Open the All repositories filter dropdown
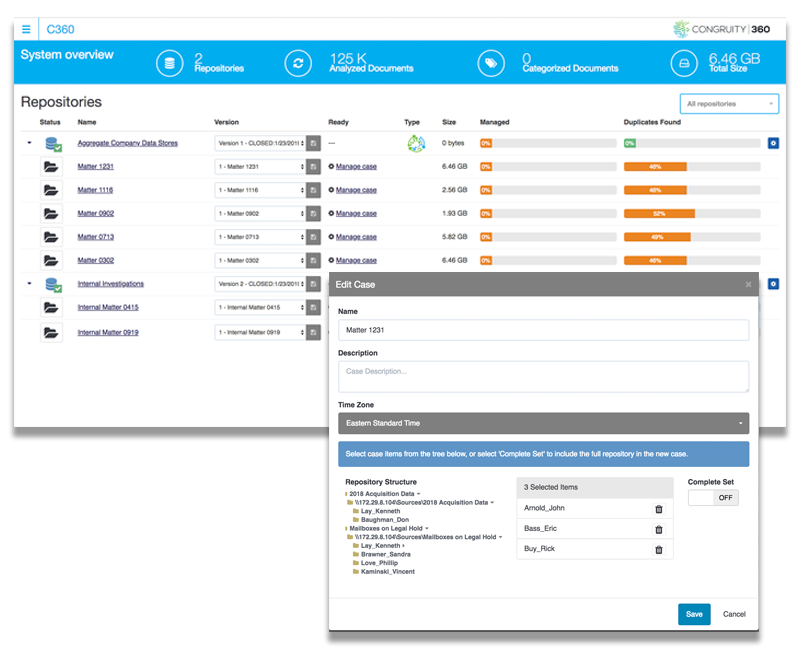 (728, 104)
